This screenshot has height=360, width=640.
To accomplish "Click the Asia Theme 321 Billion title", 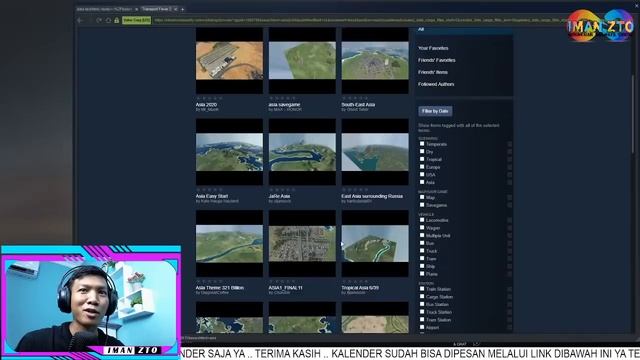I will [220, 288].
